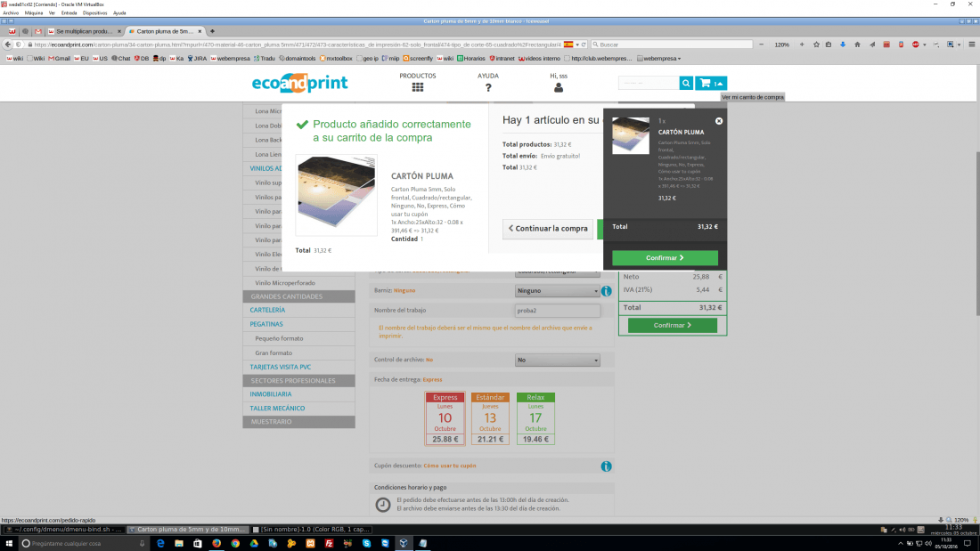Bookmark this page with the star icon
The image size is (980, 551).
point(816,45)
